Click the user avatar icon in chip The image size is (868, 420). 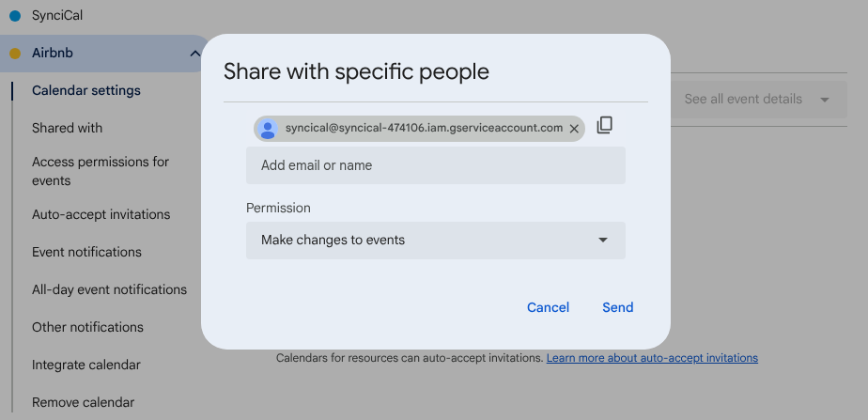pos(268,129)
